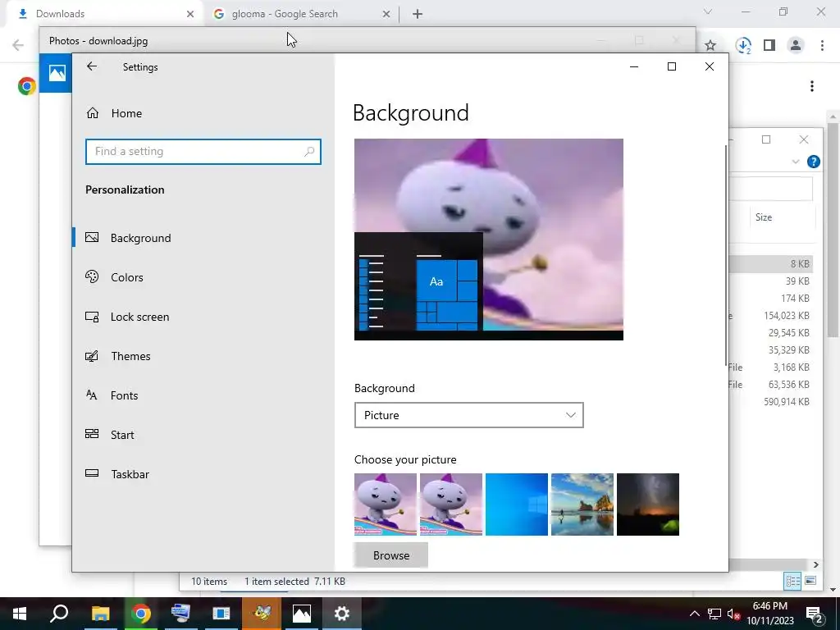The height and width of the screenshot is (630, 840).
Task: Click the Colors palette icon
Action: pos(92,276)
